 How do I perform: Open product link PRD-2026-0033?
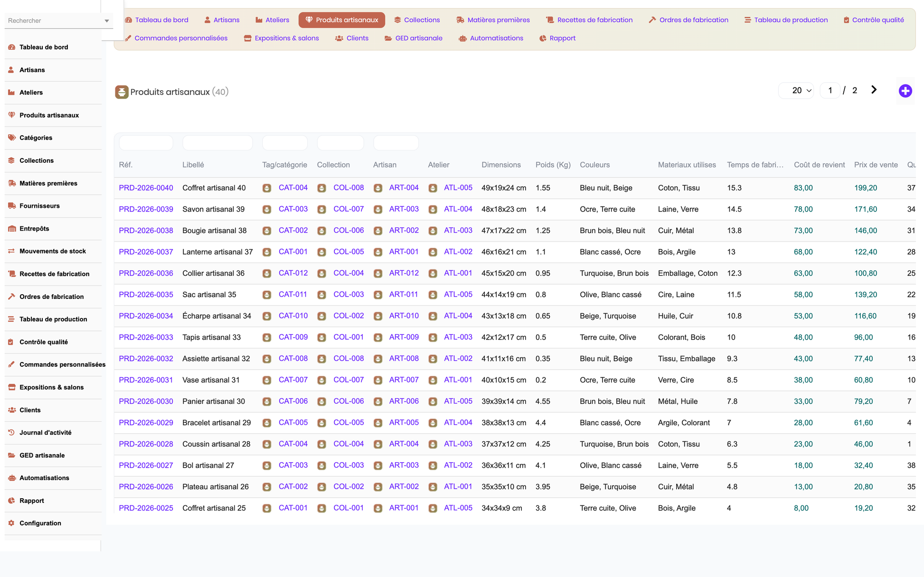[x=146, y=337]
